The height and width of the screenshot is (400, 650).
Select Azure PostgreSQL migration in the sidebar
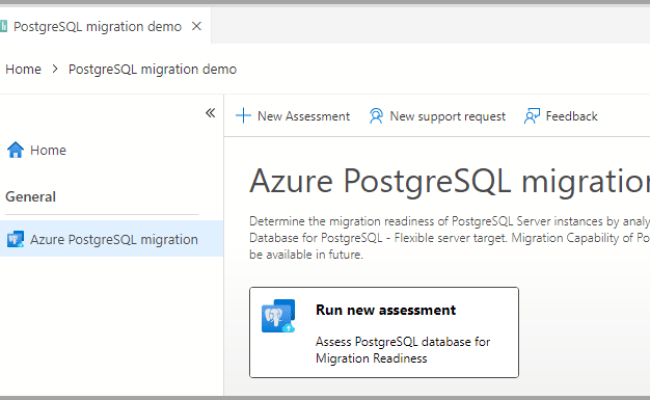click(113, 239)
